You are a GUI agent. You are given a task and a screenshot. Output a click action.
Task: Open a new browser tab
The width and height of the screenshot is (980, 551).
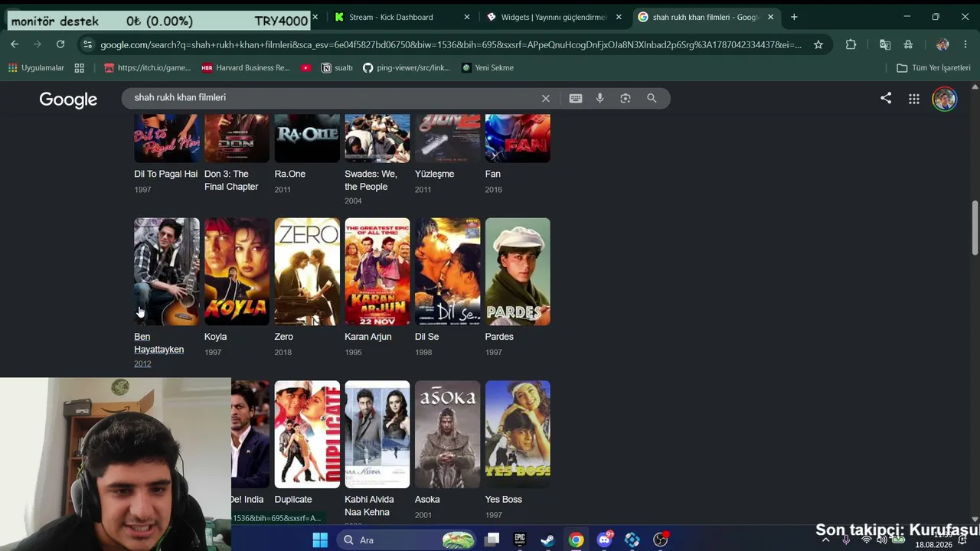click(794, 17)
